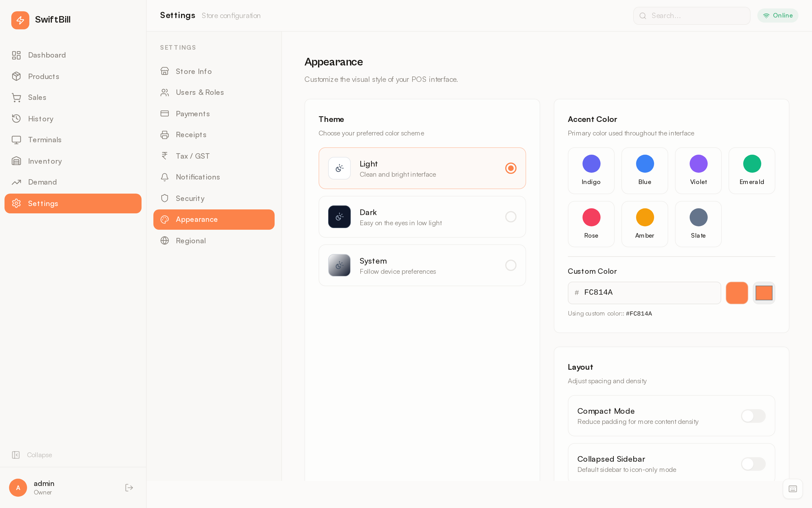Open the Sales cart icon

tap(16, 97)
